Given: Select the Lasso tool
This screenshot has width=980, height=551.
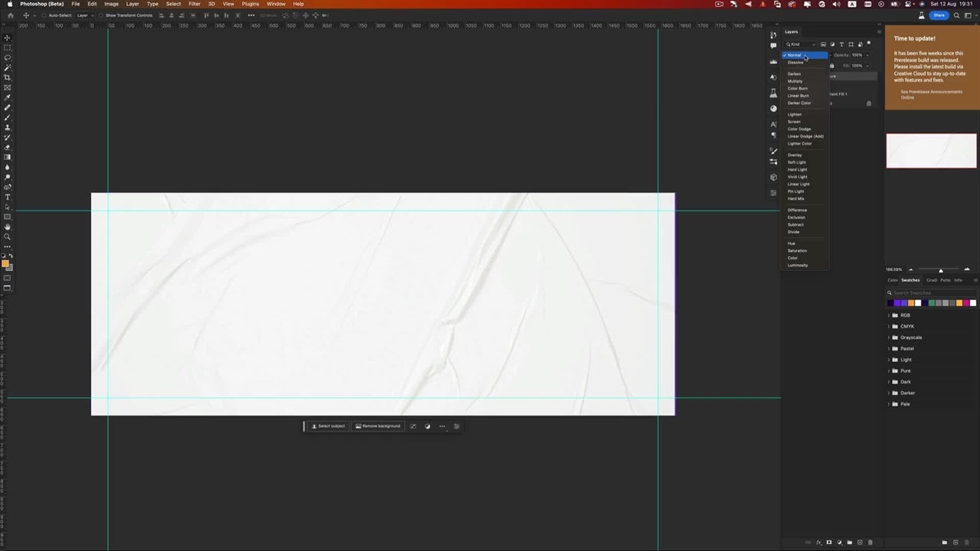Looking at the screenshot, I should coord(8,57).
